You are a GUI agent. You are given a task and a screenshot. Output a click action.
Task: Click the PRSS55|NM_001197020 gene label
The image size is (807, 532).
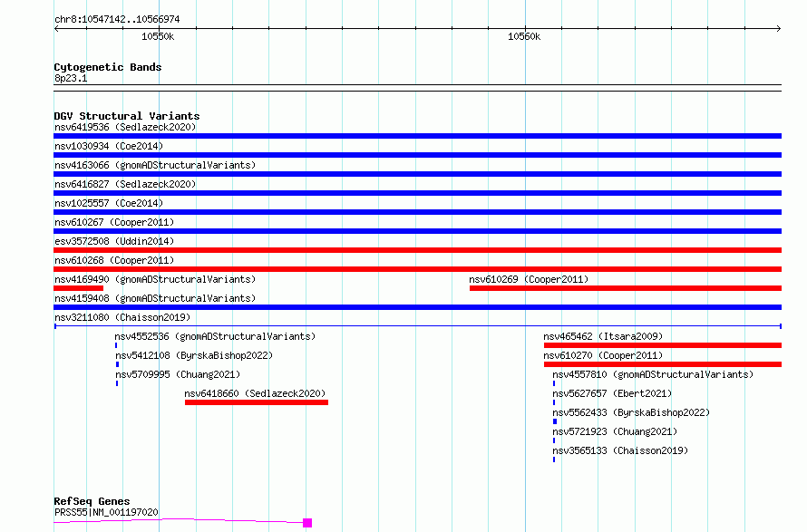[x=106, y=512]
